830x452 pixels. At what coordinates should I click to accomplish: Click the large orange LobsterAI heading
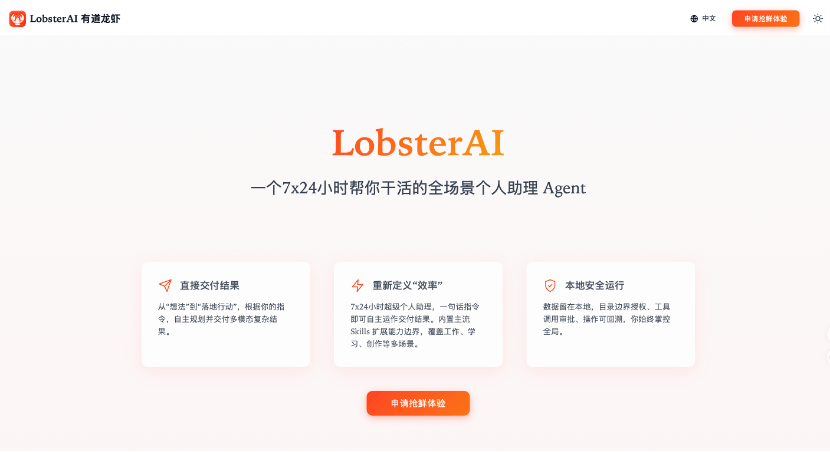418,143
